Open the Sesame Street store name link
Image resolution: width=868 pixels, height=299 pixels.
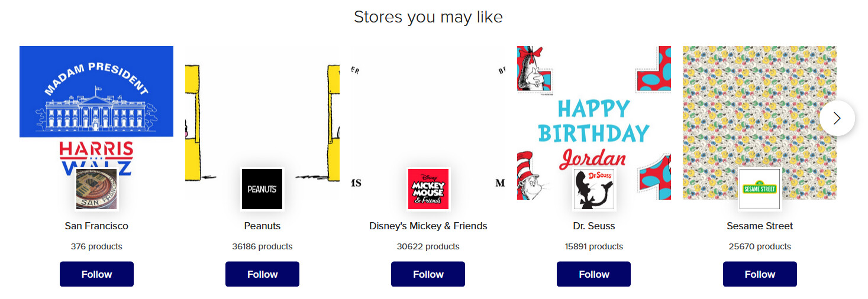[760, 226]
